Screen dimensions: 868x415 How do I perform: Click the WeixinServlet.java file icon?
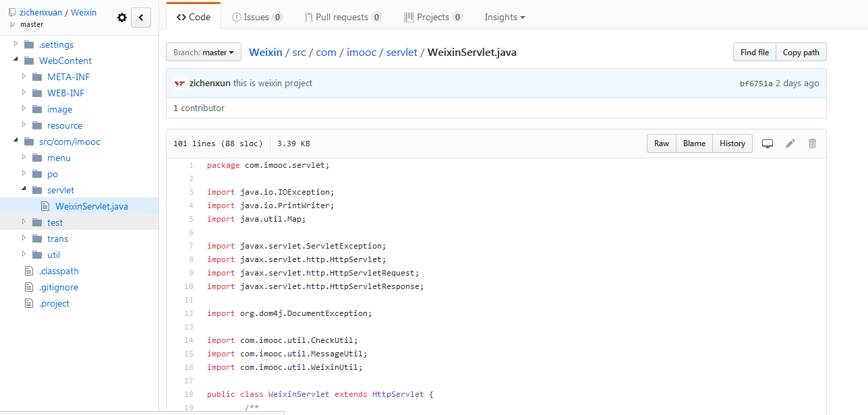[45, 206]
